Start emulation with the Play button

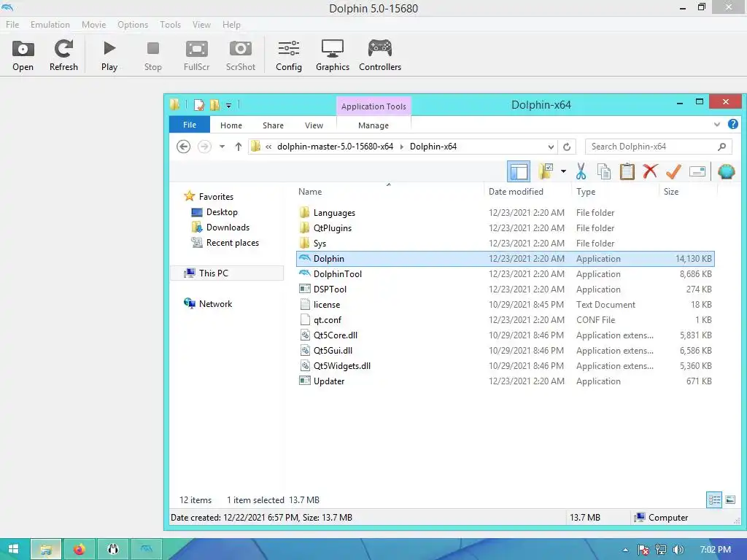[109, 55]
